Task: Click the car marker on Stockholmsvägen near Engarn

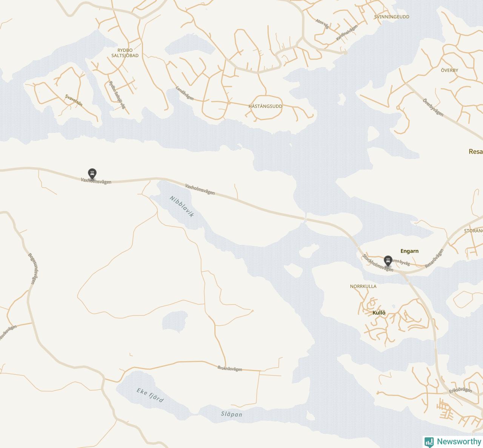Action: 388,261
